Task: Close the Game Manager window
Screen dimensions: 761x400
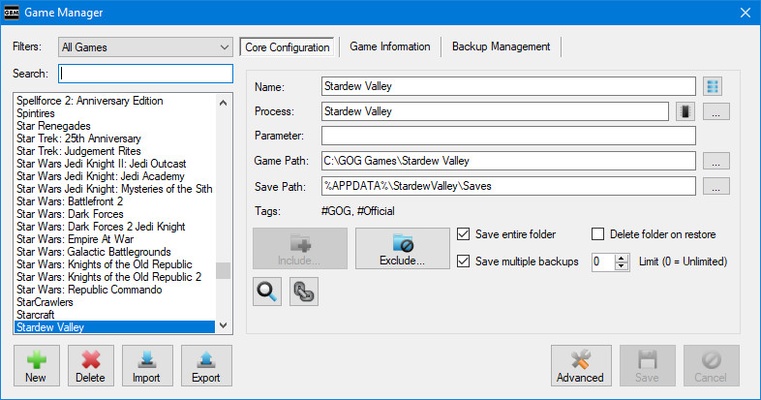Action: pos(745,13)
